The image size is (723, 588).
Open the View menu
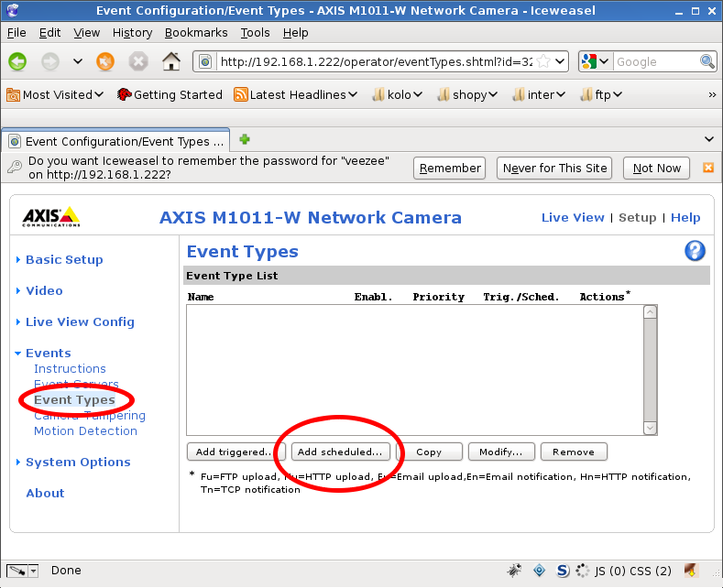point(87,33)
